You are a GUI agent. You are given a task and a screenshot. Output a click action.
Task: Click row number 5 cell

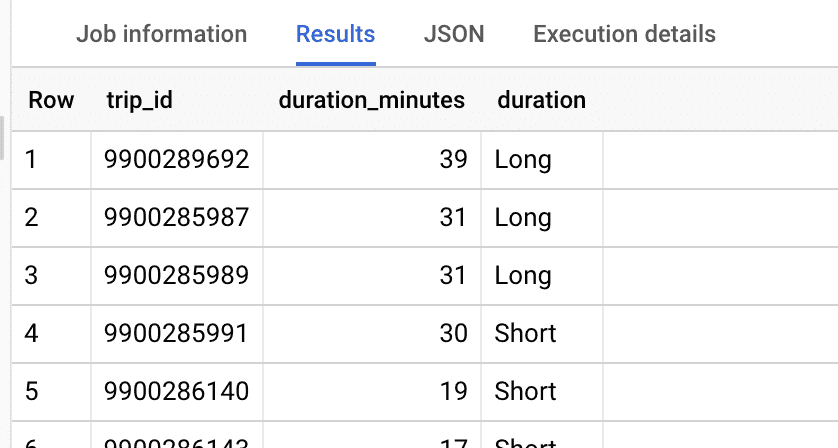[32, 391]
